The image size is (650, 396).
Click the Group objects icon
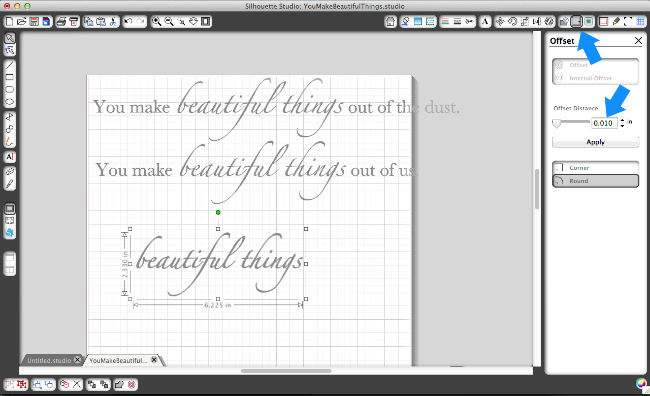(x=9, y=384)
